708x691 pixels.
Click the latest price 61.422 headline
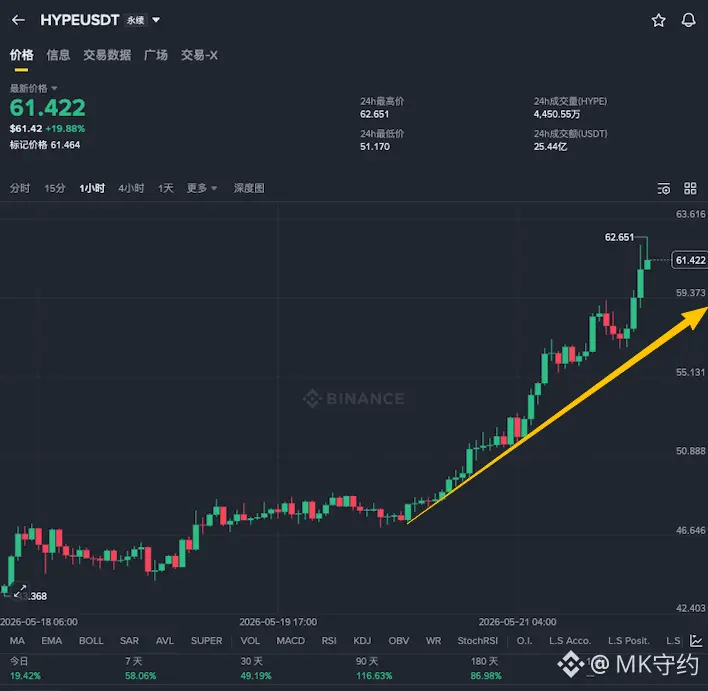click(x=47, y=107)
